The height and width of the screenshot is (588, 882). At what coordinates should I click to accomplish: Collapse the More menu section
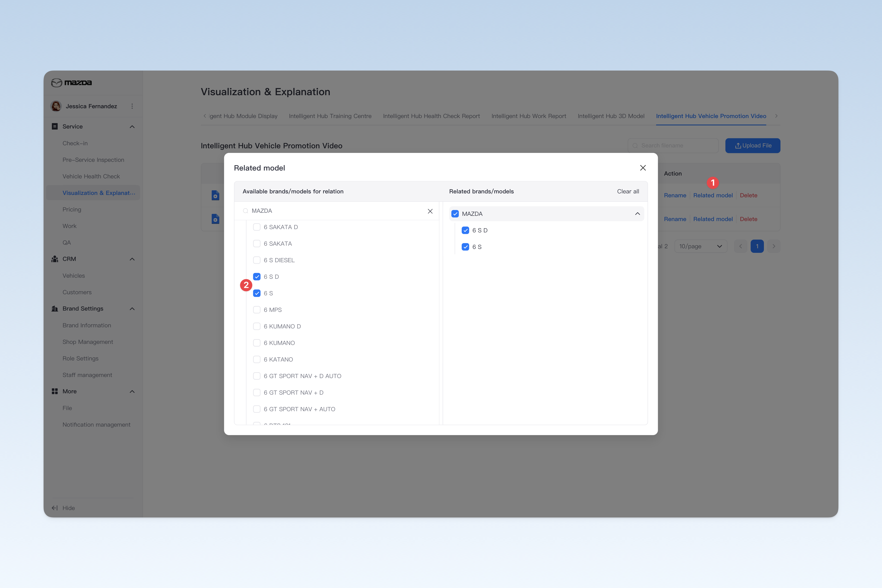[x=132, y=392]
